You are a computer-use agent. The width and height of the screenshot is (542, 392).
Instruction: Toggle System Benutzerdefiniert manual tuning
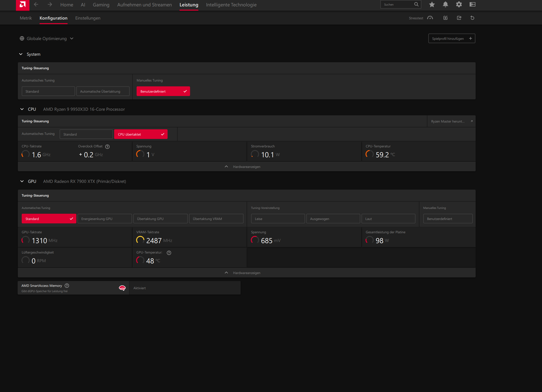coord(163,91)
